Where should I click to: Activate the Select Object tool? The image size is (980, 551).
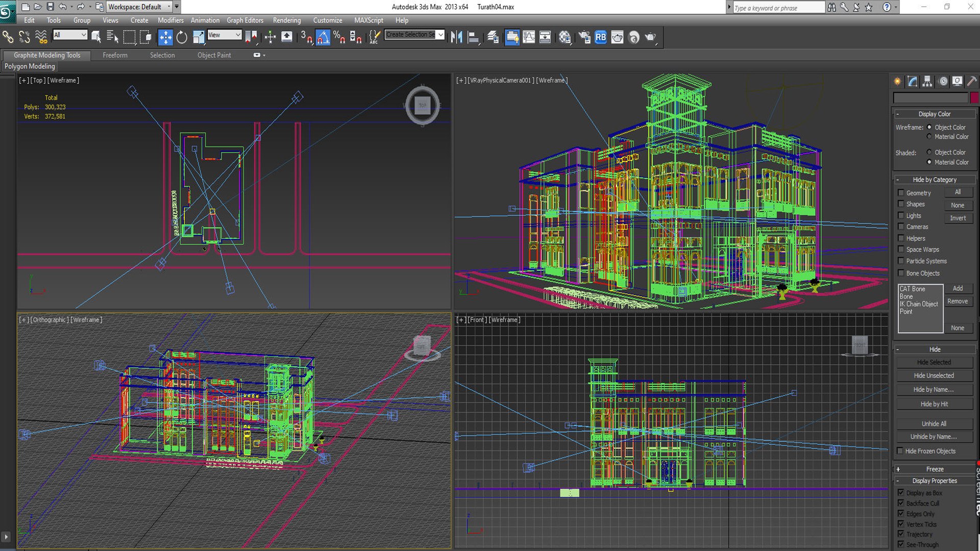tap(96, 37)
